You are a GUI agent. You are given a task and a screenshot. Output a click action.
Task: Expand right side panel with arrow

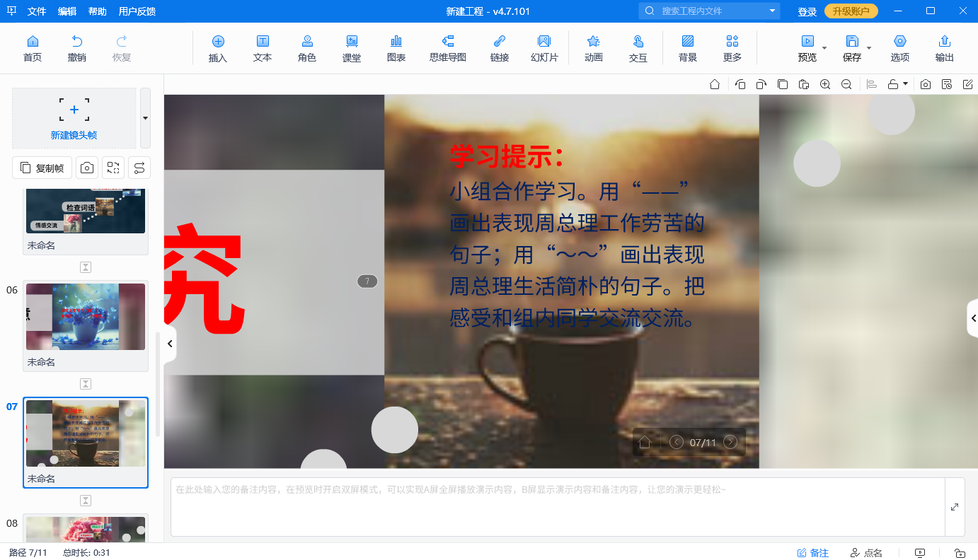coord(973,318)
